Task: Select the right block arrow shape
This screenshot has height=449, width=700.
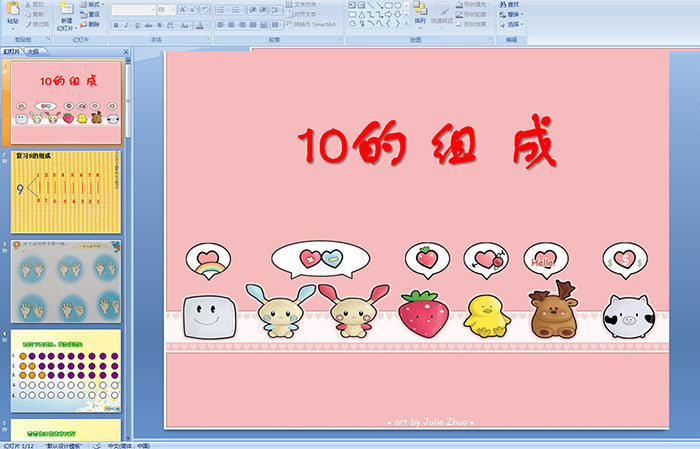Action: coord(388,14)
